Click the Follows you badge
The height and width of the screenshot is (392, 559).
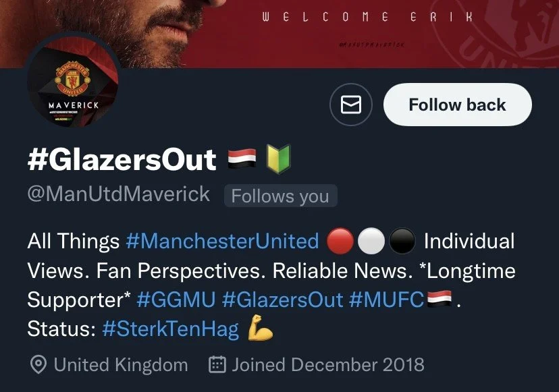pyautogui.click(x=280, y=196)
